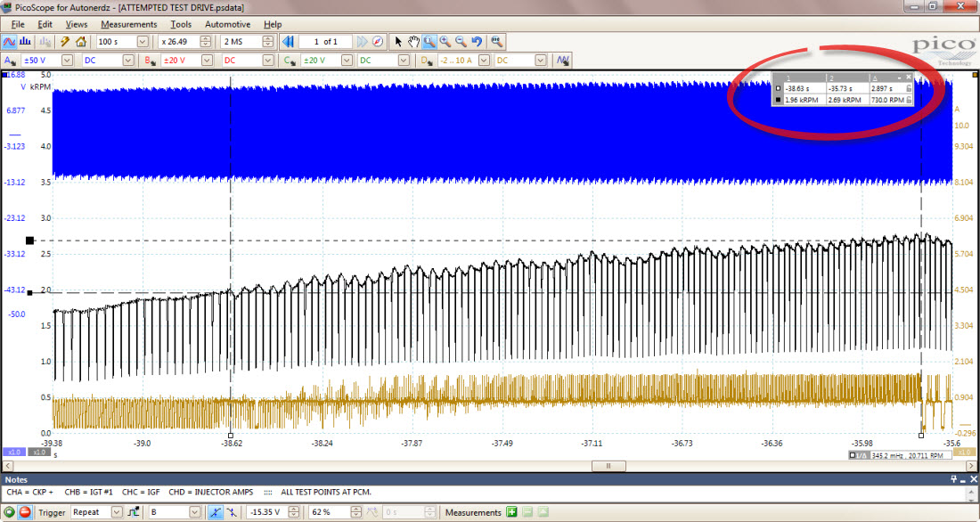The height and width of the screenshot is (522, 980).
Task: Open Channel A DC coupling dropdown
Action: 128,61
